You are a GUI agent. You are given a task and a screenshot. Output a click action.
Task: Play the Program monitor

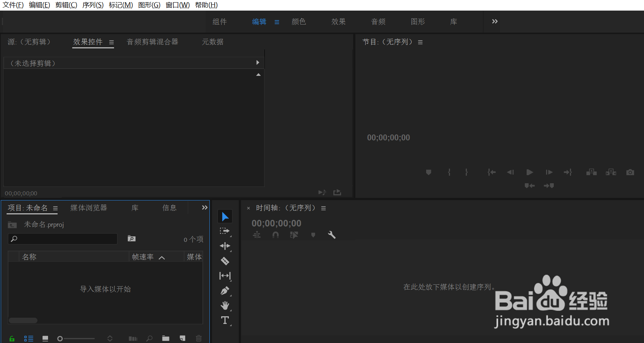(530, 172)
